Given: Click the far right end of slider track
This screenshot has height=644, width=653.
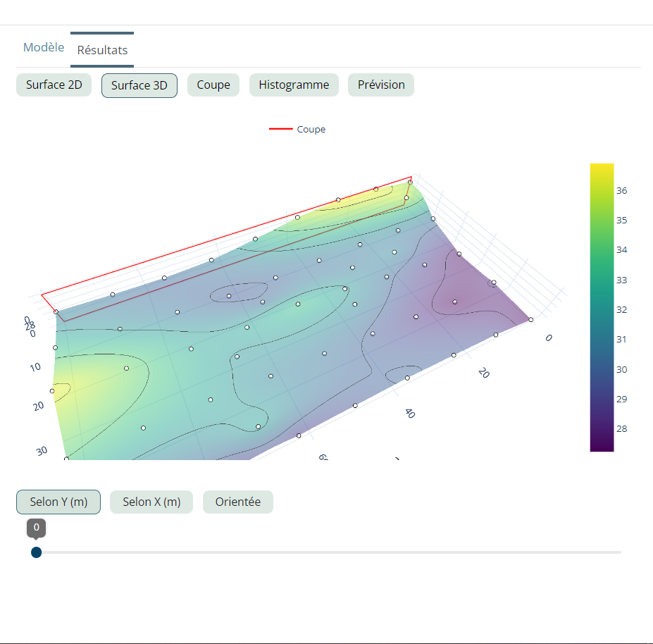Looking at the screenshot, I should click(620, 552).
